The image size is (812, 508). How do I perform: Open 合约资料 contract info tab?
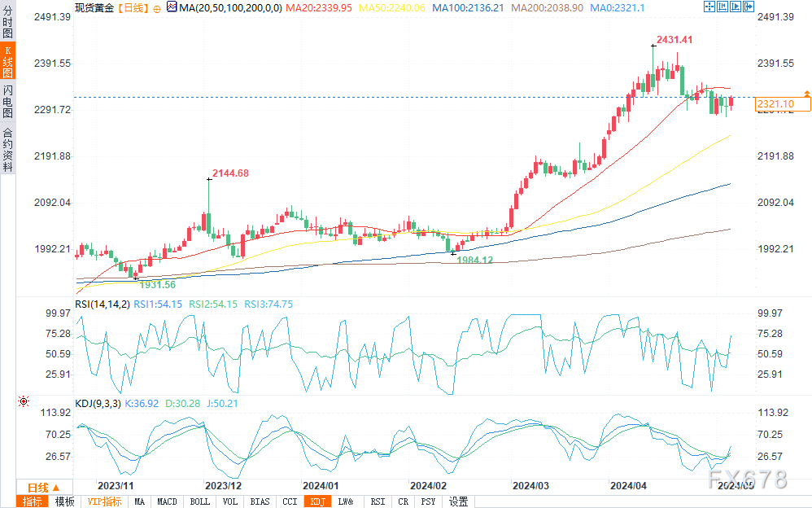click(x=7, y=150)
